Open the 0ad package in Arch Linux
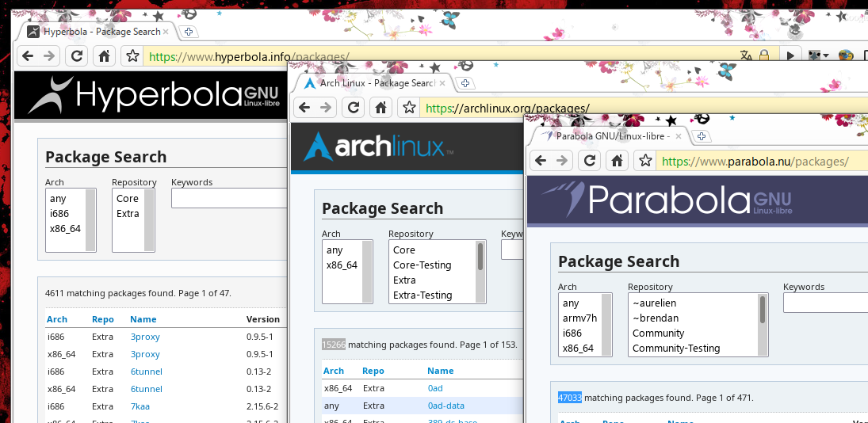 click(x=435, y=388)
